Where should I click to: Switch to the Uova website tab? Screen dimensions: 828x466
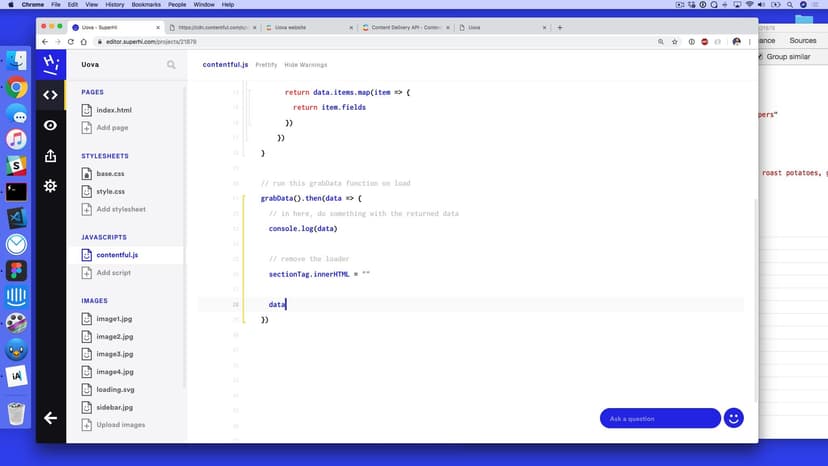(x=300, y=27)
